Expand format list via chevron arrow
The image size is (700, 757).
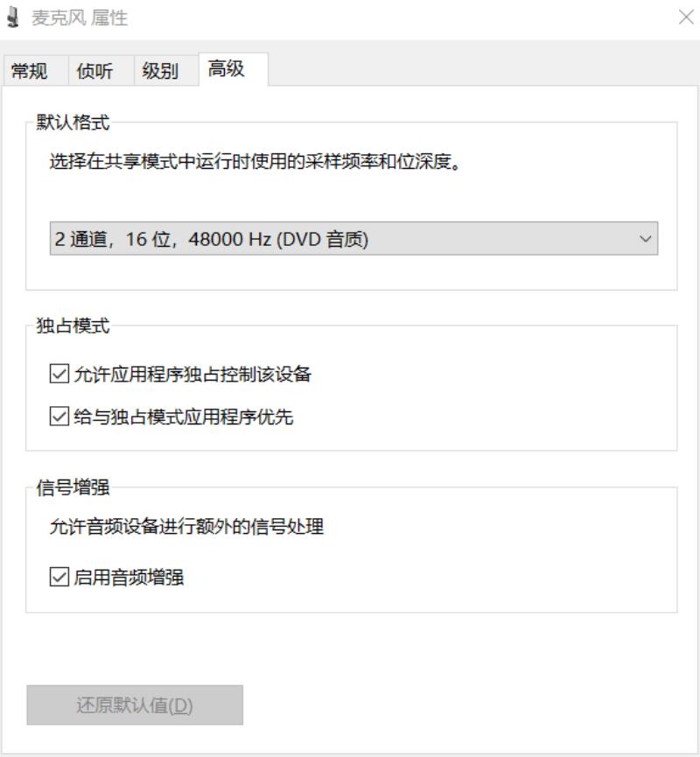[x=646, y=239]
